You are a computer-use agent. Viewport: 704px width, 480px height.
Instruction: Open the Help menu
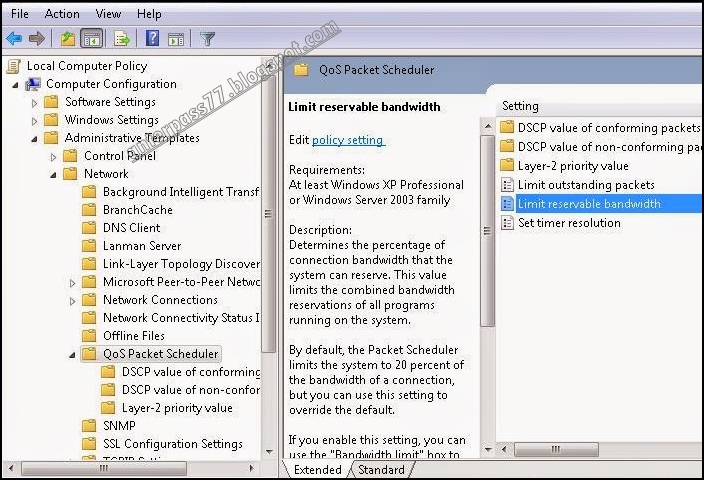click(149, 14)
